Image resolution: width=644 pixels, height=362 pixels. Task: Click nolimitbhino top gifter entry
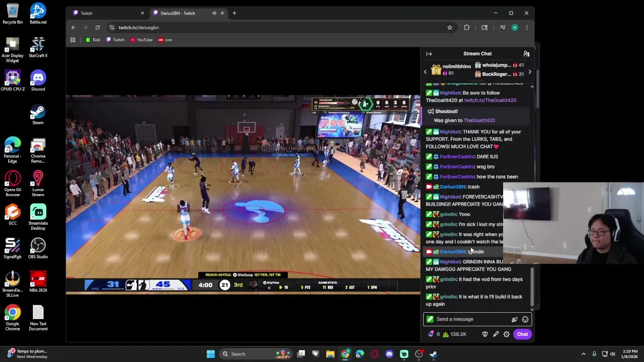[452, 70]
